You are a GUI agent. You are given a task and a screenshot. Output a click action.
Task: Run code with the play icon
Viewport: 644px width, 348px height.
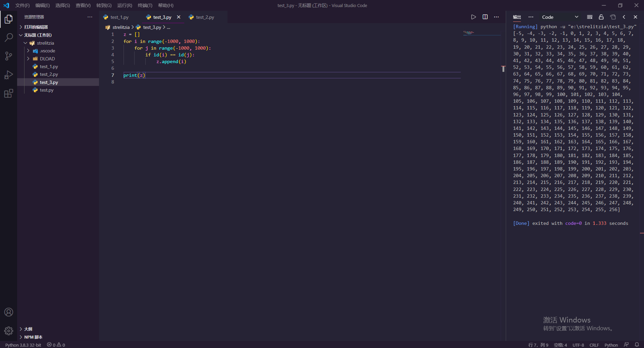click(474, 17)
